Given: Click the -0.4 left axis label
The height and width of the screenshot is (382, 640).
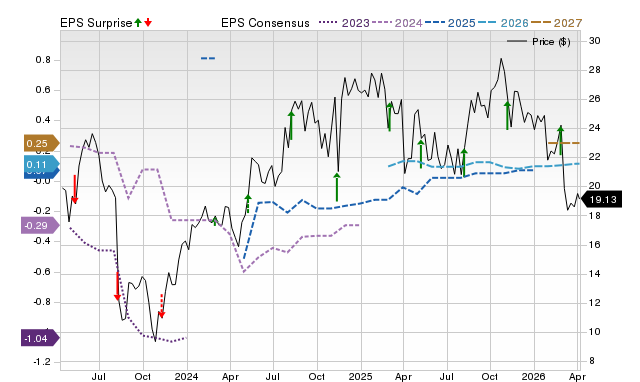Looking at the screenshot, I should point(42,241).
